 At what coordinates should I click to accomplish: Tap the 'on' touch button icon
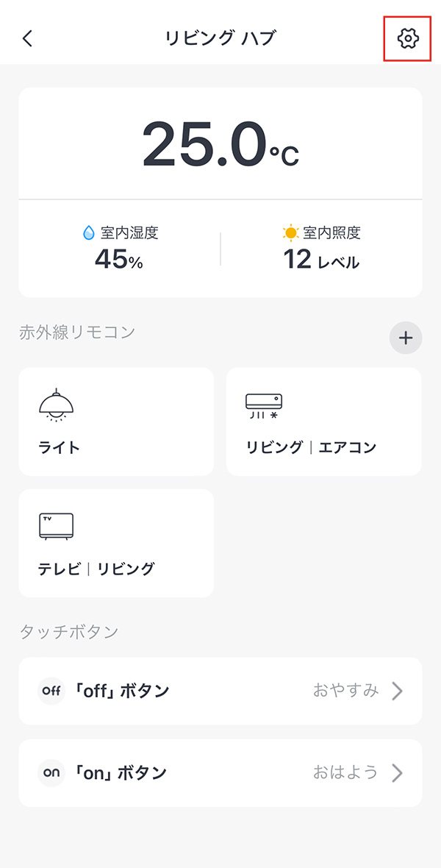51,773
